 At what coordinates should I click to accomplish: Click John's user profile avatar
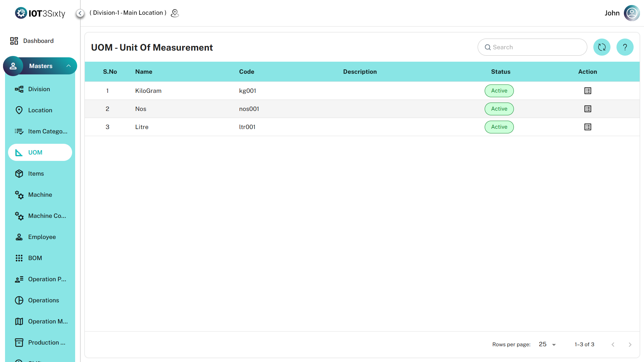pyautogui.click(x=632, y=13)
